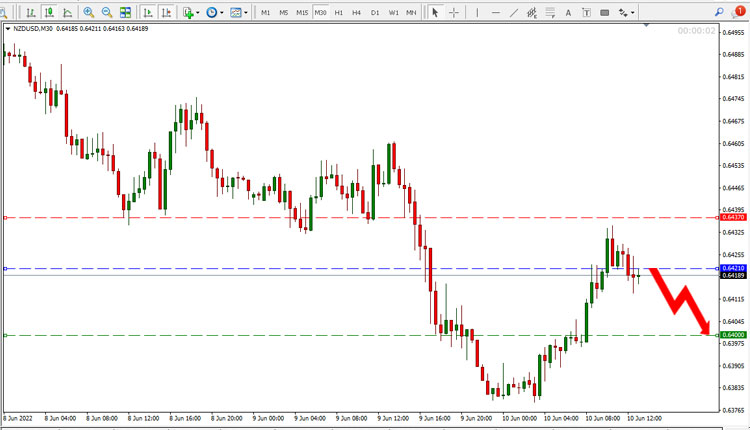Switch to H1 timeframe
The width and height of the screenshot is (750, 430).
pyautogui.click(x=339, y=12)
